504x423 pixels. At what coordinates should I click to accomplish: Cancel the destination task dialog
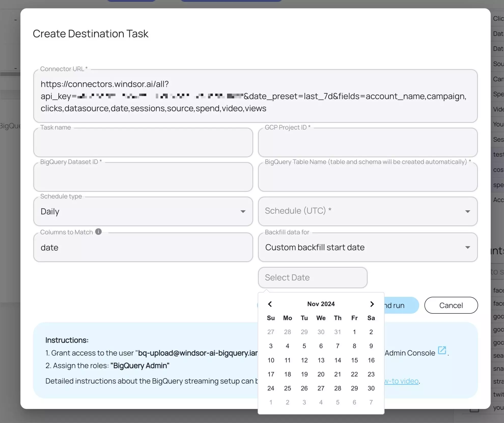(451, 305)
